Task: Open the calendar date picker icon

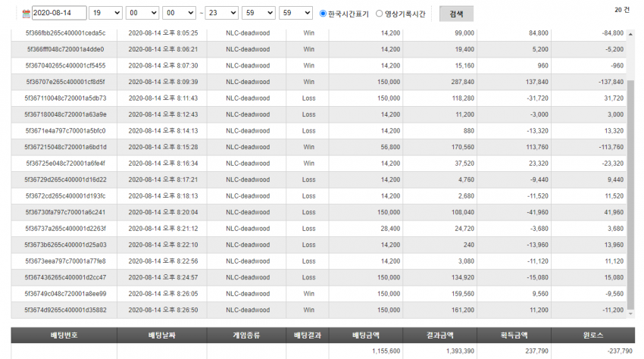Action: (27, 14)
